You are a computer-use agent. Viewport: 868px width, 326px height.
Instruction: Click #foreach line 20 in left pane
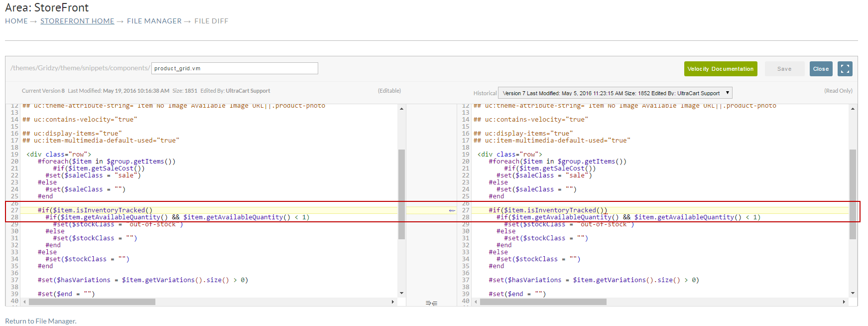tap(107, 162)
